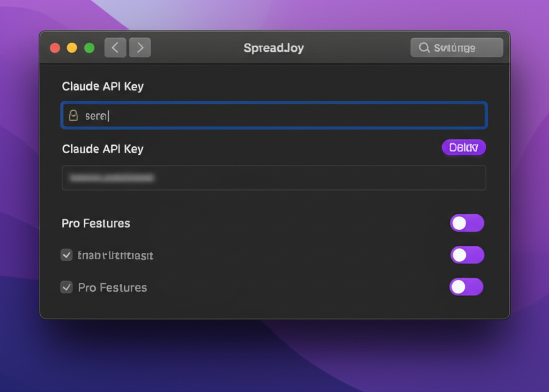Uncheck the bottom Pro Features checkbox
This screenshot has width=549, height=392.
[66, 288]
